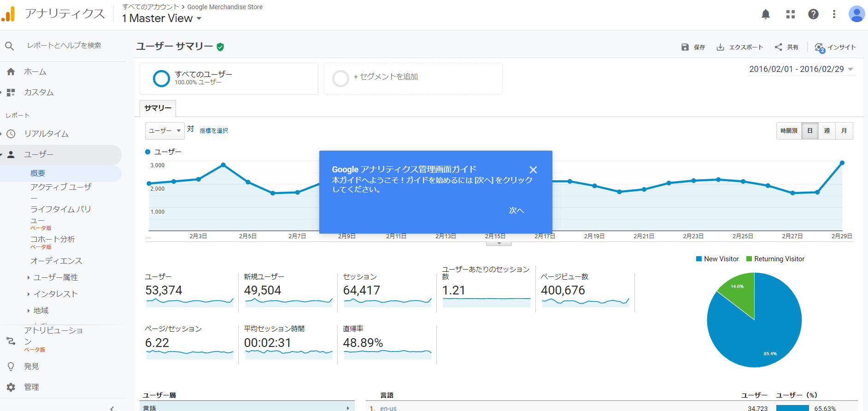Select 月 monthly granularity

click(x=844, y=131)
